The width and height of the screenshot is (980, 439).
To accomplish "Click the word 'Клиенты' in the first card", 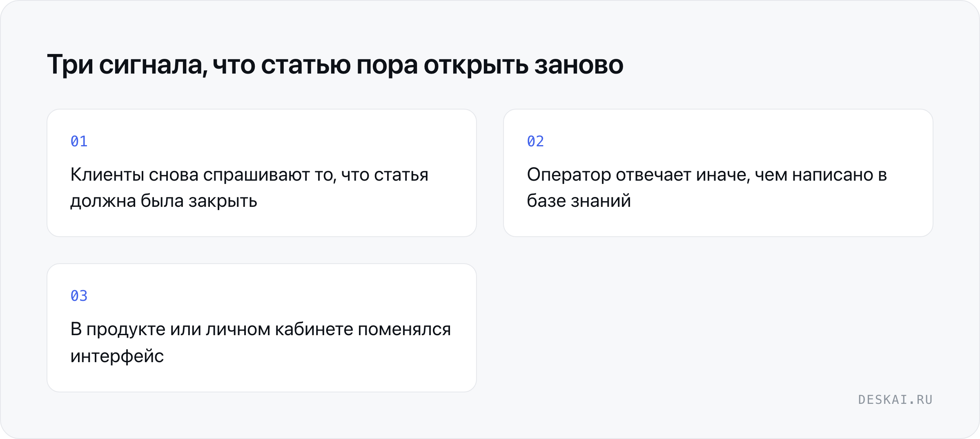I will 107,175.
